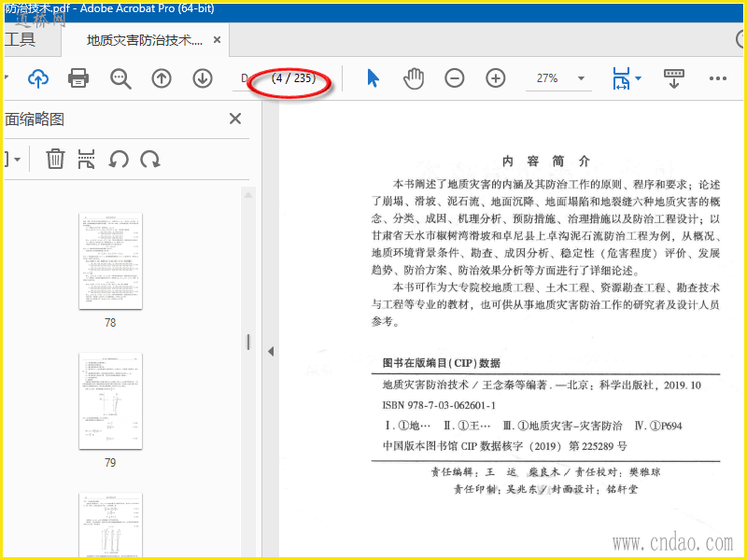Click the cloud upload icon
This screenshot has width=747, height=560.
[38, 78]
